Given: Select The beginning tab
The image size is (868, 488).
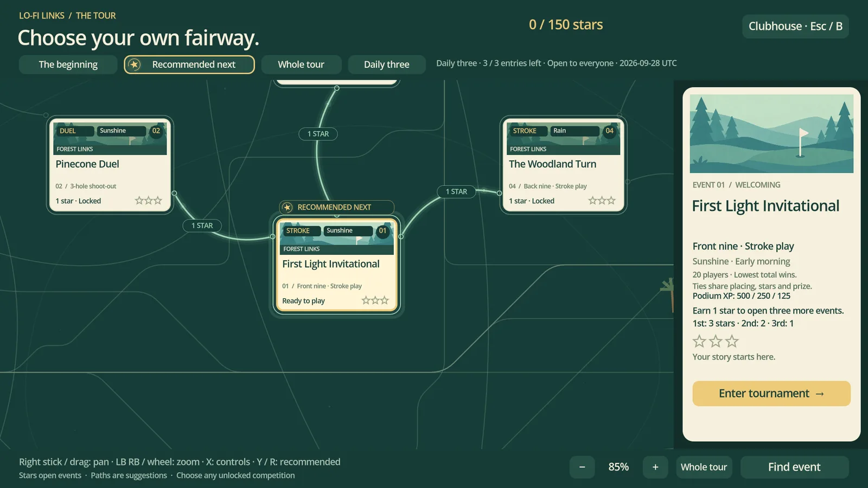Looking at the screenshot, I should pos(68,65).
